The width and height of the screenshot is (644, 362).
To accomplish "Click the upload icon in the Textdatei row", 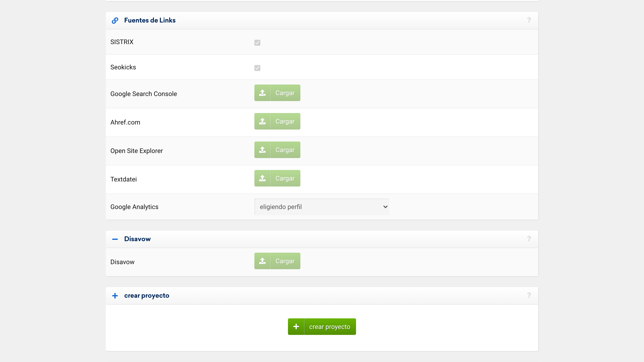I will 262,178.
